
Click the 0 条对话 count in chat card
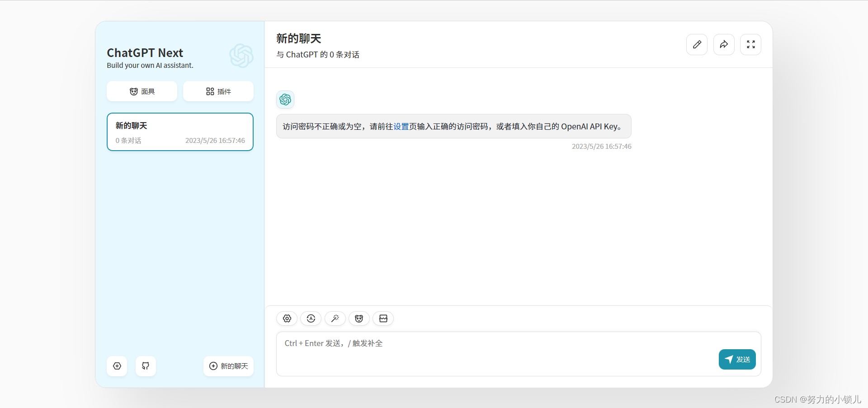[x=128, y=141]
